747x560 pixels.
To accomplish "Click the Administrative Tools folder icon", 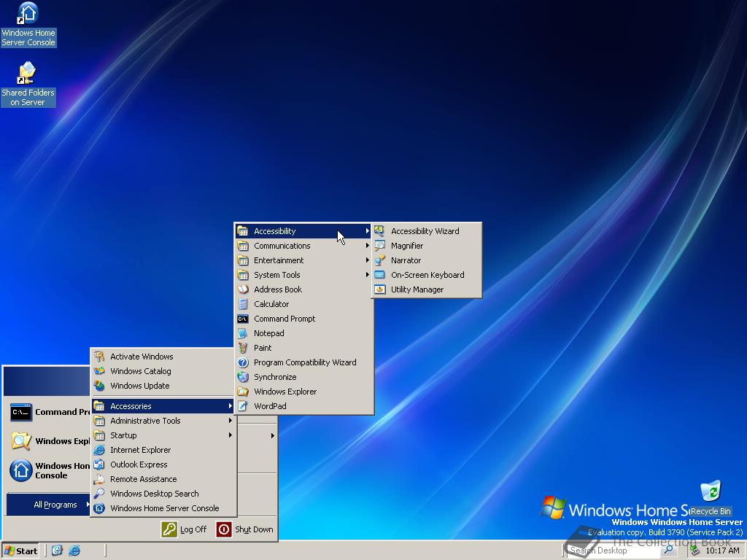I will 99,421.
